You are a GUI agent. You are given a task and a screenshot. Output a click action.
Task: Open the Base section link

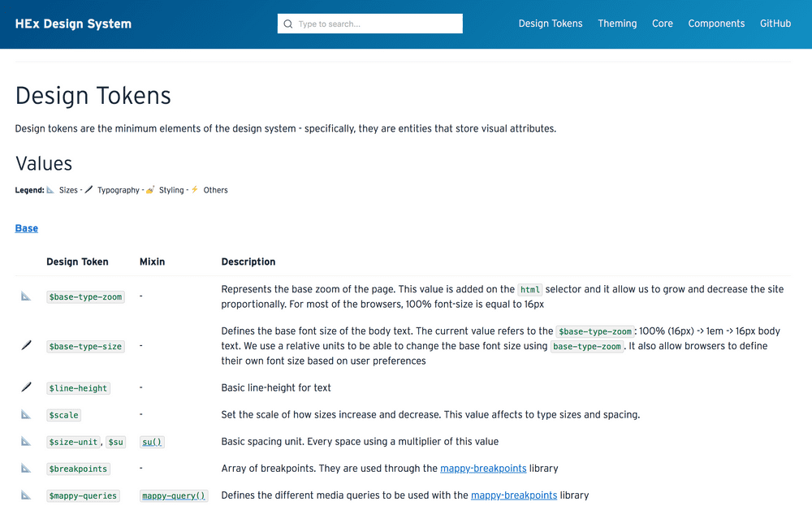(x=26, y=228)
